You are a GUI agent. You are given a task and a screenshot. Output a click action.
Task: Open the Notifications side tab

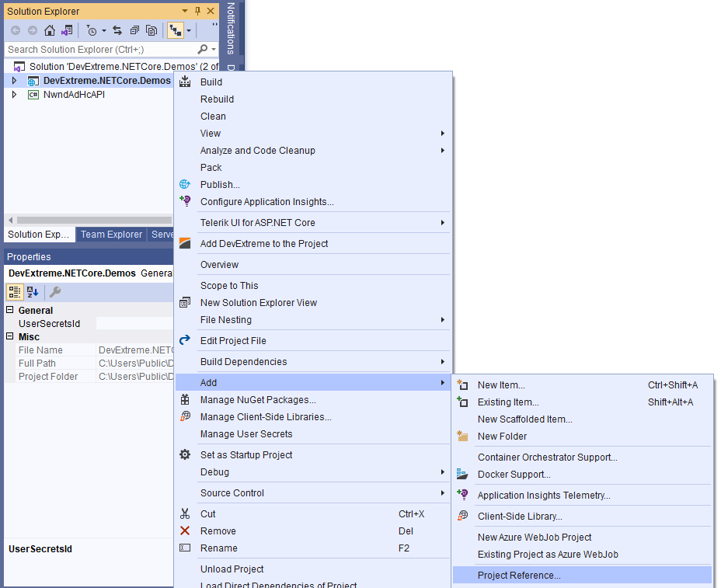tap(231, 29)
